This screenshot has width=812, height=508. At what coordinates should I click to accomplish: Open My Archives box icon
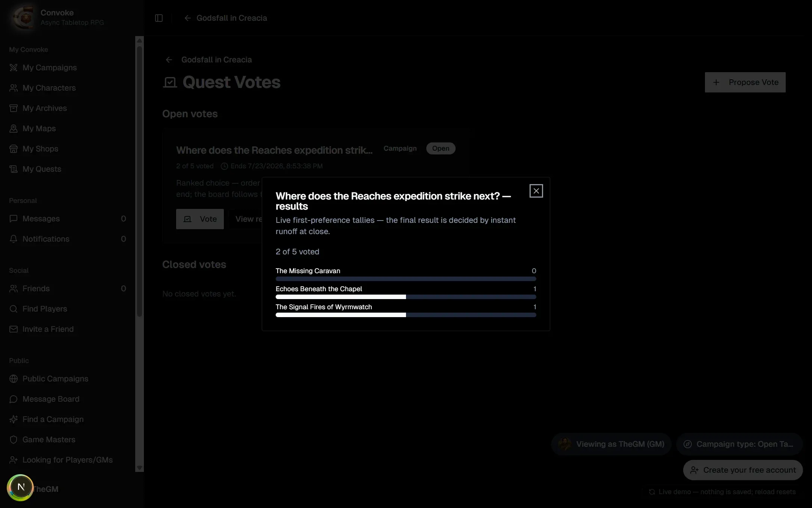point(14,108)
